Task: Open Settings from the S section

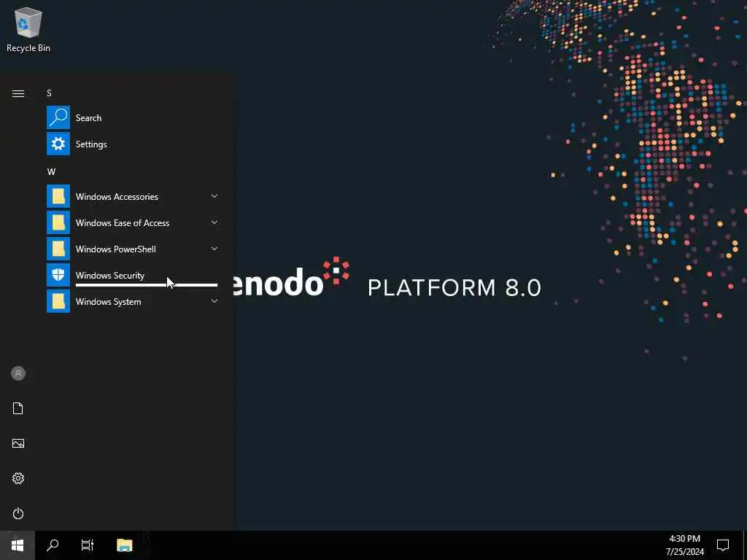Action: (133, 144)
